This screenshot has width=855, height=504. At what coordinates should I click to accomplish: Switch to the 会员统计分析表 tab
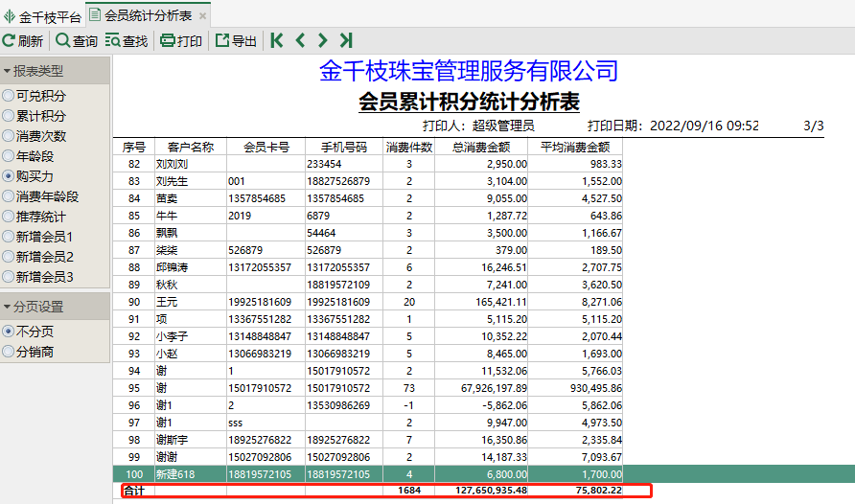coord(149,15)
